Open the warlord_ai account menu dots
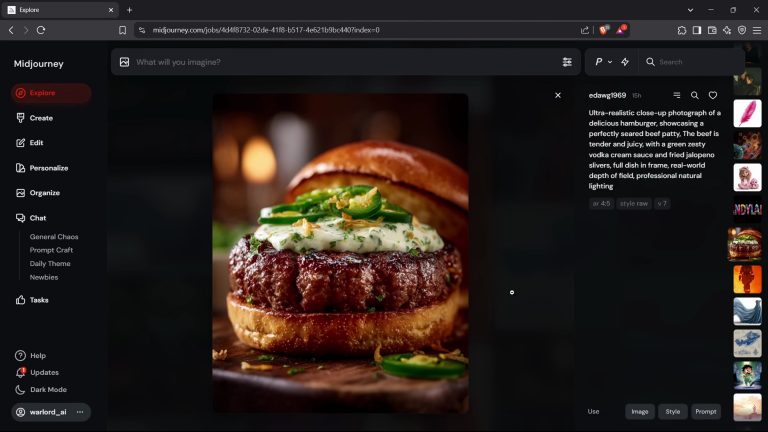The image size is (768, 432). click(x=80, y=412)
